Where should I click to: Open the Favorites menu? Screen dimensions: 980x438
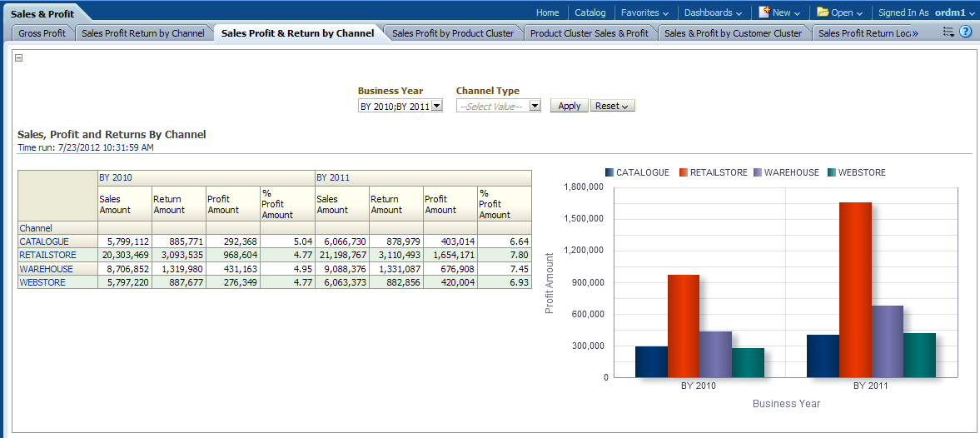[644, 12]
